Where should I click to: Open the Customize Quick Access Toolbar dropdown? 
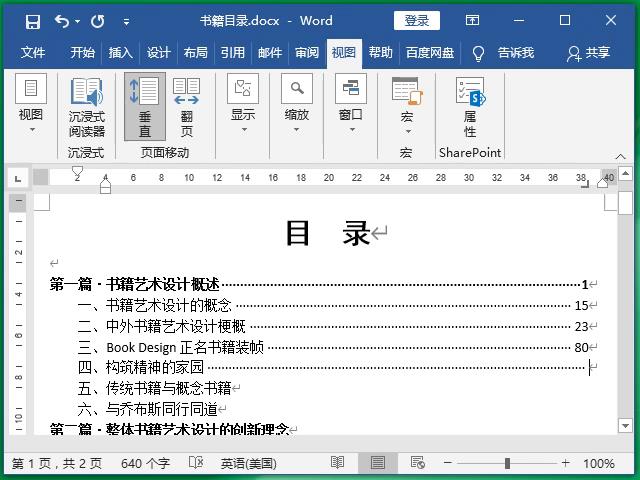coord(127,22)
